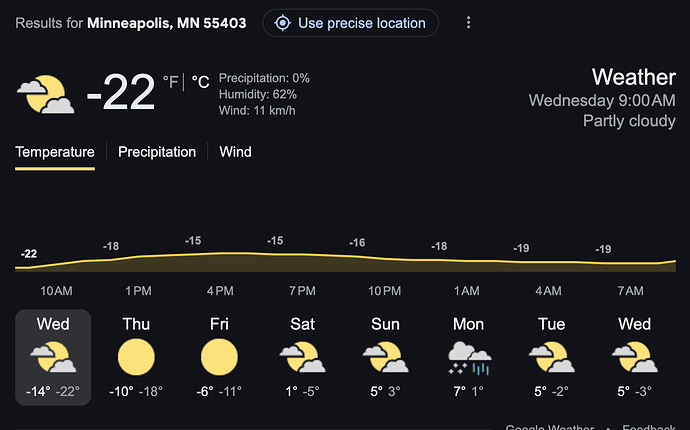Select Saturday's partly cloudy icon
The image size is (690, 430).
click(302, 357)
